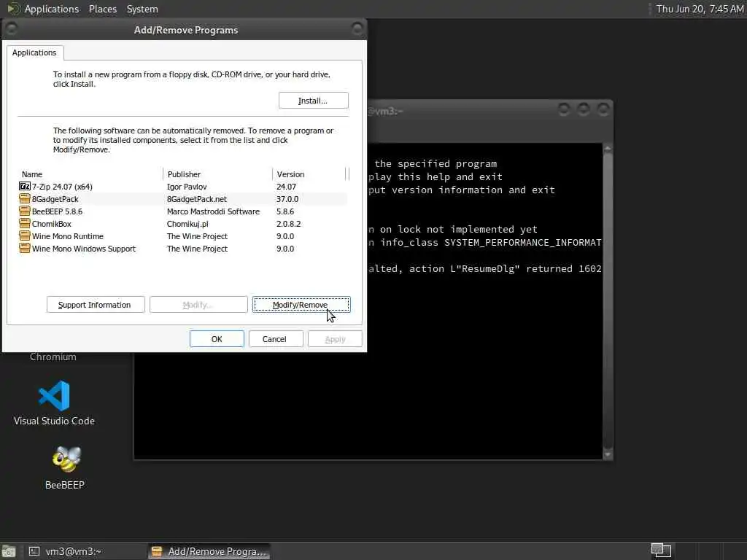Click the Applications menu logo icon

tap(13, 9)
